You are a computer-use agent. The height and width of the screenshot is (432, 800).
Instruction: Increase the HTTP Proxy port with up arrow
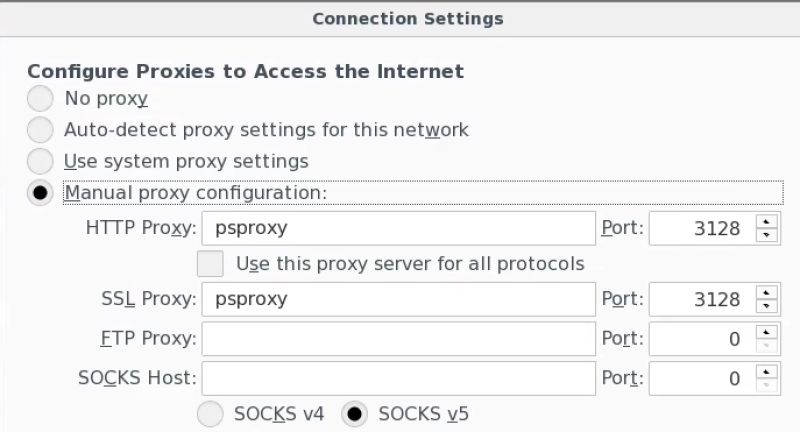click(x=766, y=222)
